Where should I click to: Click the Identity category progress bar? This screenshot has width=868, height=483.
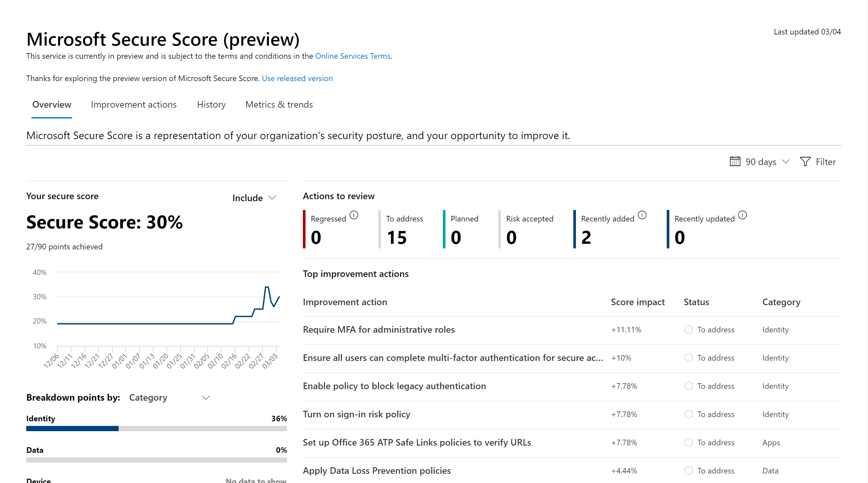tap(157, 428)
